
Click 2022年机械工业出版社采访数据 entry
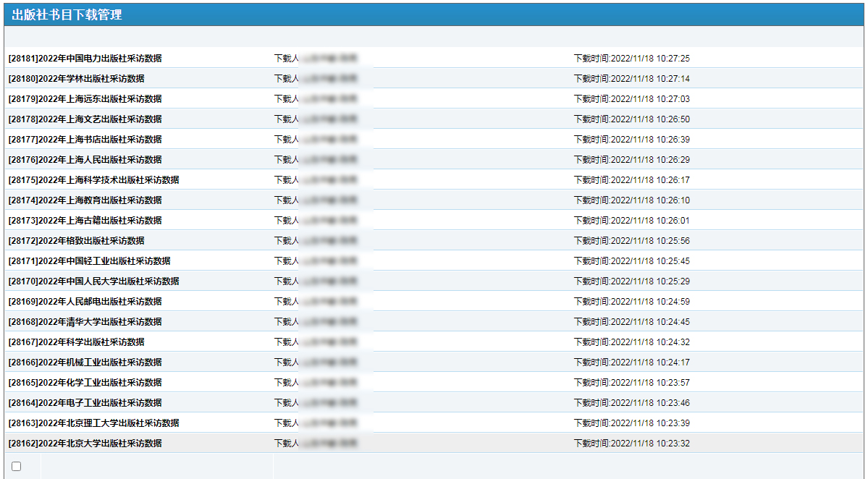point(85,363)
